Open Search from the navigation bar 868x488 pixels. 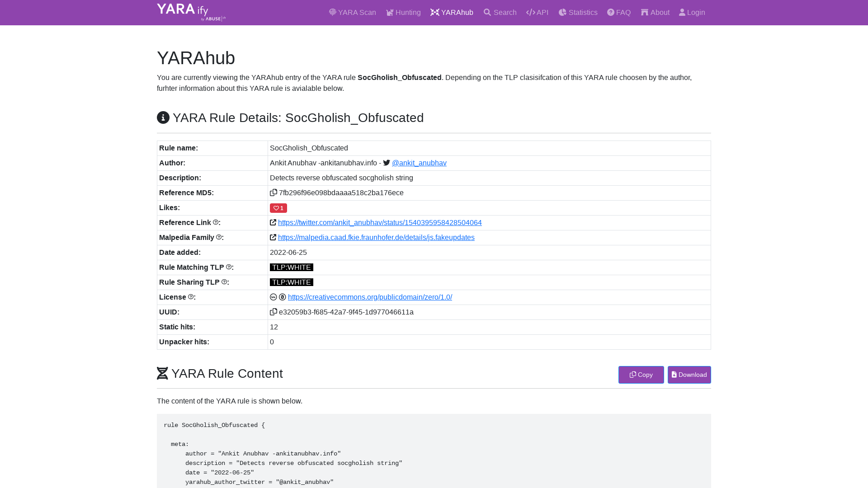click(x=500, y=12)
